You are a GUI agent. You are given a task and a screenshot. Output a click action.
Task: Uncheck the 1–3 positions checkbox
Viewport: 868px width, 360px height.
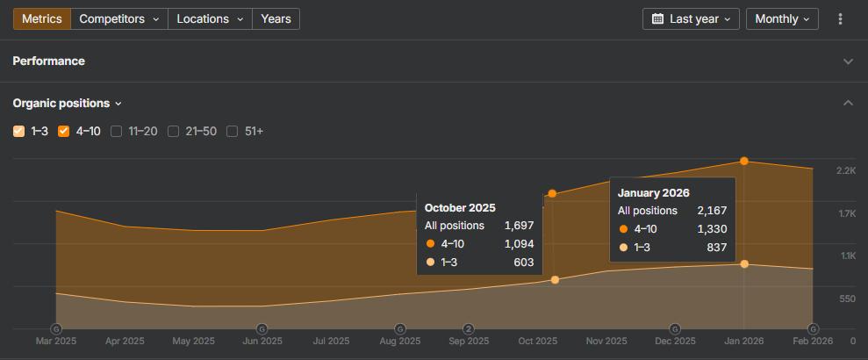click(19, 132)
